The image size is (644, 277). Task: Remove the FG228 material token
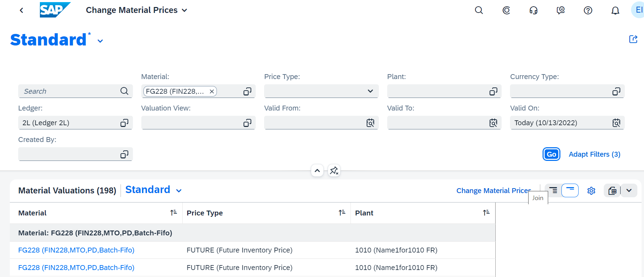pyautogui.click(x=212, y=92)
